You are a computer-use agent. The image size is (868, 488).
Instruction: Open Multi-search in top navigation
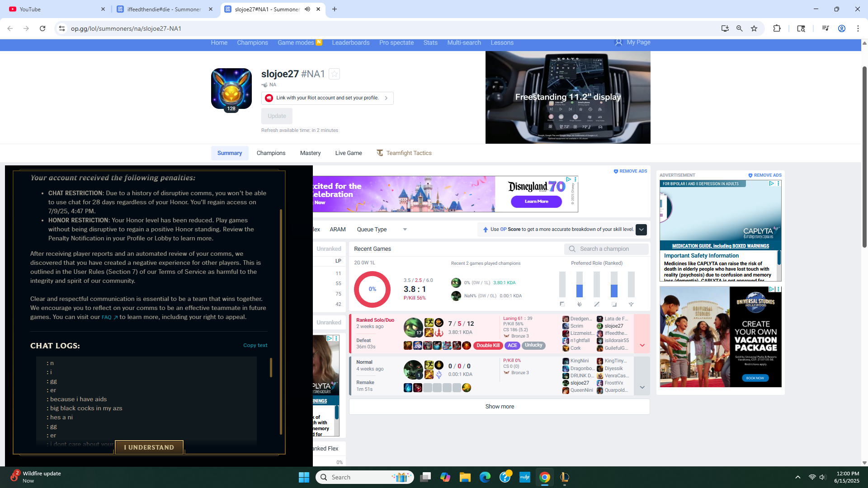click(x=464, y=42)
